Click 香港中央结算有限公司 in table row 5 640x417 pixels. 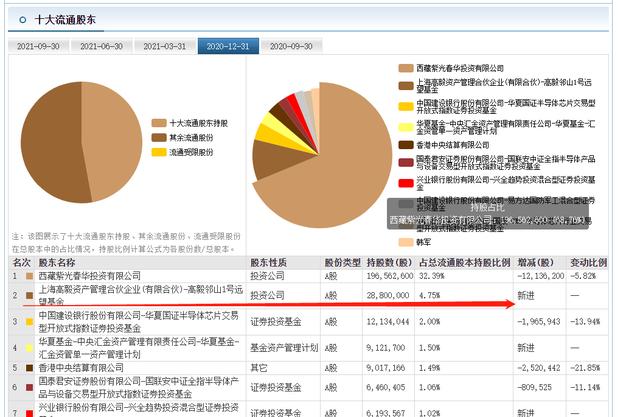[81, 368]
